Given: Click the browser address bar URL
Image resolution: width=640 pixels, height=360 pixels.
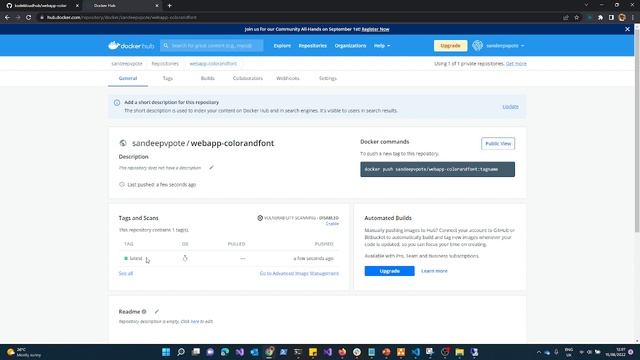Looking at the screenshot, I should [x=122, y=18].
